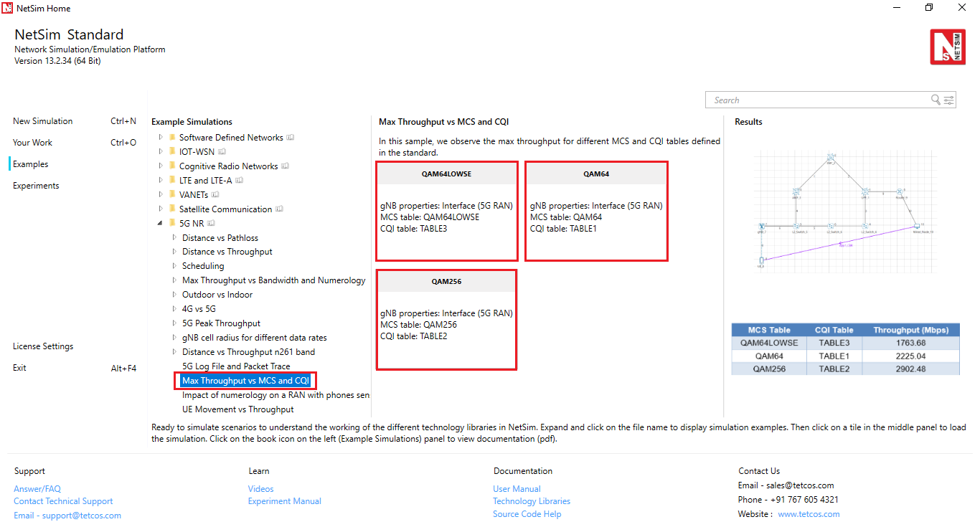Open LTE and LTE-A documentation book icon
Screen dimensions: 980x522
tap(239, 181)
